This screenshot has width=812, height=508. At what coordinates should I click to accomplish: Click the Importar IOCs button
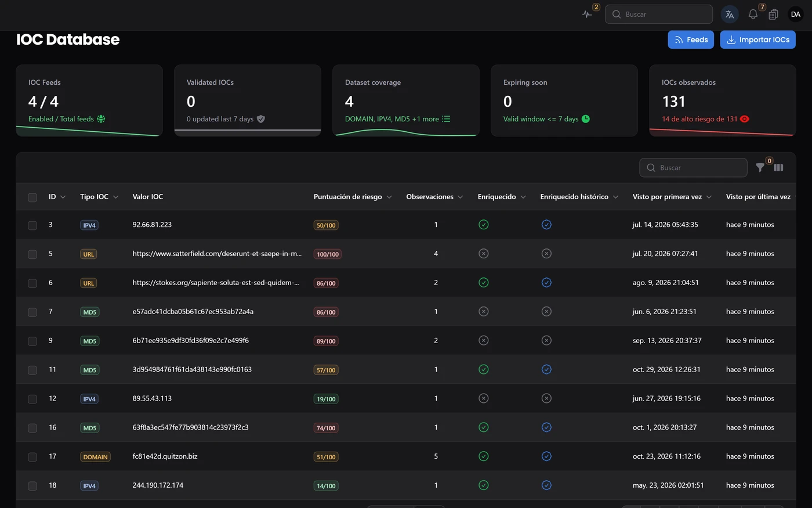(758, 39)
